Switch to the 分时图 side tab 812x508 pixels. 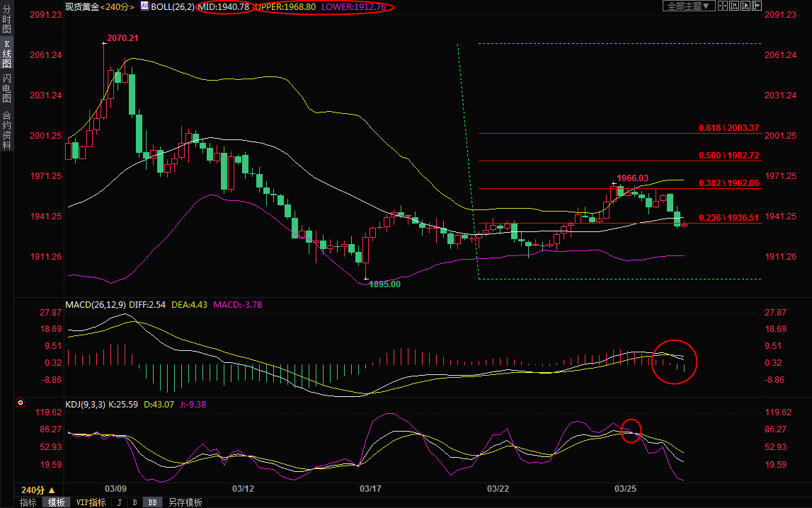point(6,20)
